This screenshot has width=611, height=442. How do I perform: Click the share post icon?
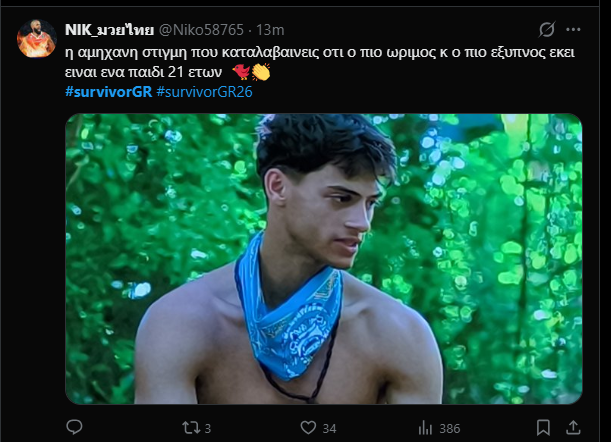[x=573, y=427]
